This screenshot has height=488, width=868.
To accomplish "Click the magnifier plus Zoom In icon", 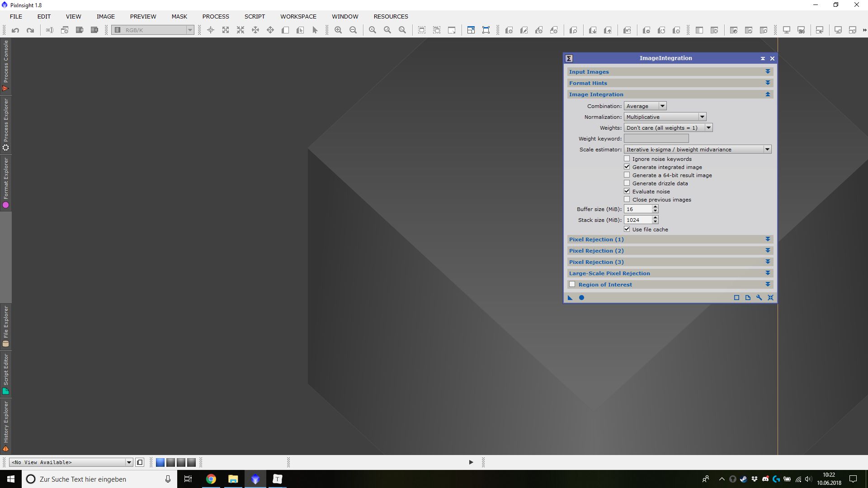I will 338,30.
